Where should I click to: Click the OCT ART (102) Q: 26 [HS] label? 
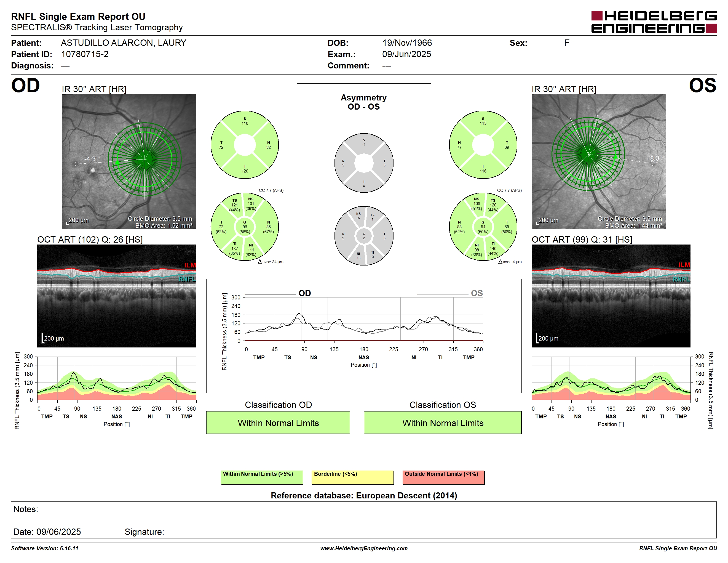[90, 240]
